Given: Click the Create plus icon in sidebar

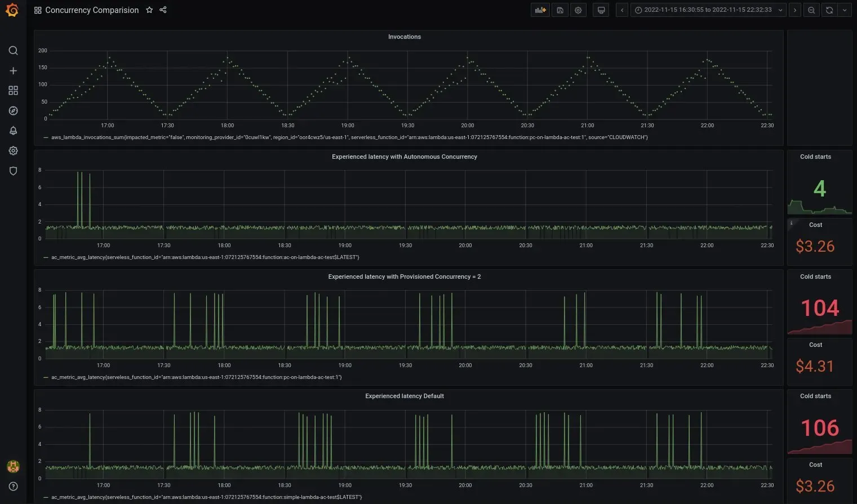Looking at the screenshot, I should (13, 71).
